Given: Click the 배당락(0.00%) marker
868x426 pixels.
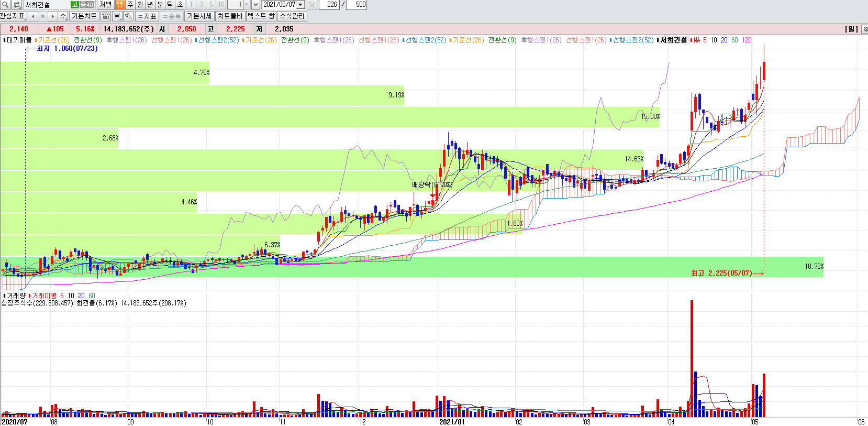Looking at the screenshot, I should point(432,185).
